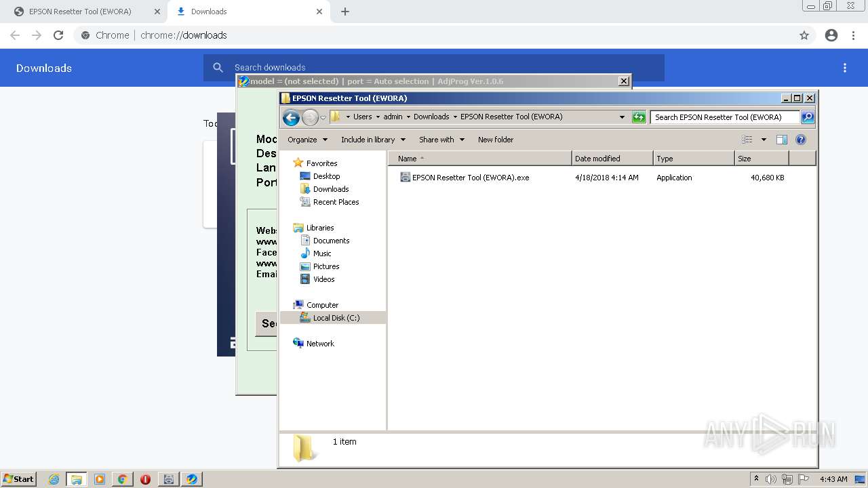
Task: Select Favorites in the navigation pane
Action: coord(321,163)
